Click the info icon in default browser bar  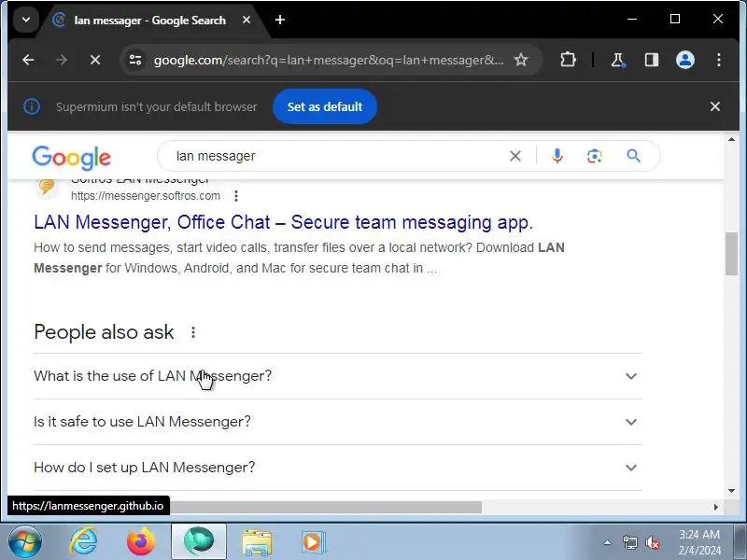[32, 106]
